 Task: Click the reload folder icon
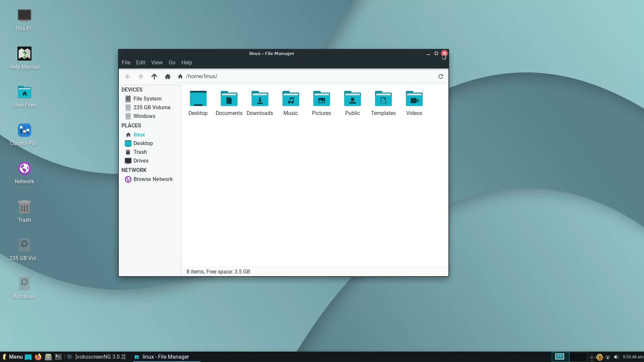tap(440, 76)
